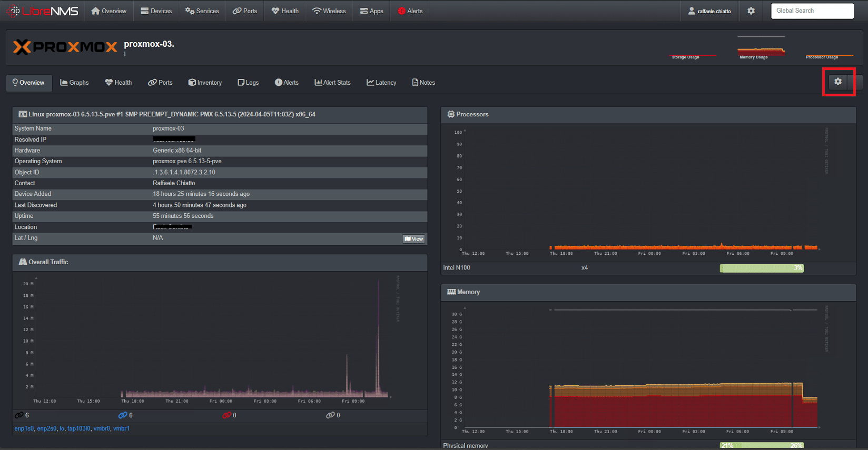Open the Overview menu in top navbar
The height and width of the screenshot is (450, 868).
pyautogui.click(x=109, y=11)
